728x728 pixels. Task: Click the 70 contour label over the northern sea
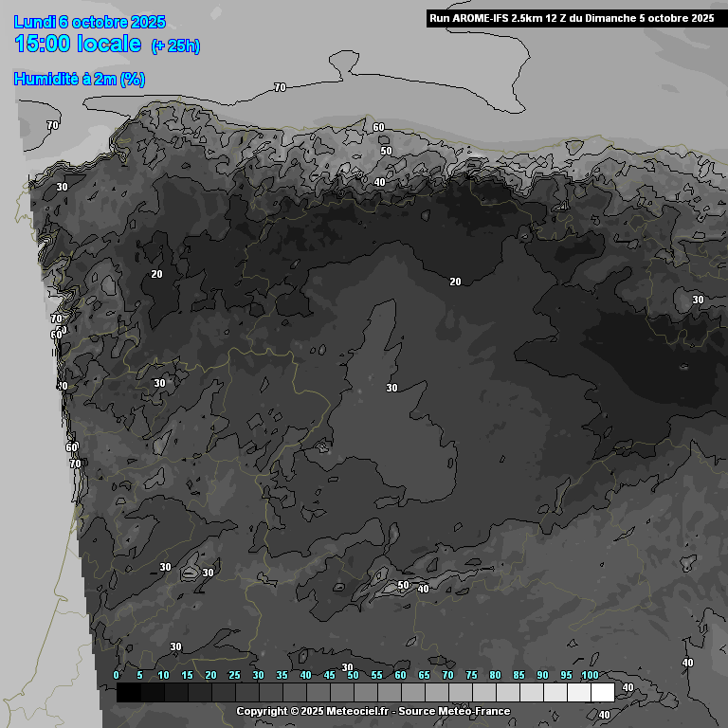[280, 87]
